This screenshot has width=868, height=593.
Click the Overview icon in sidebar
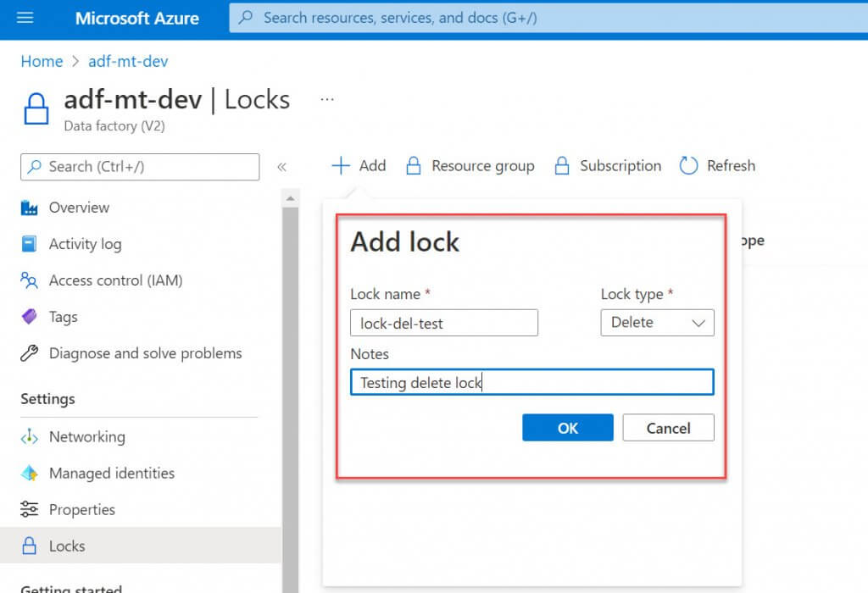click(x=30, y=208)
